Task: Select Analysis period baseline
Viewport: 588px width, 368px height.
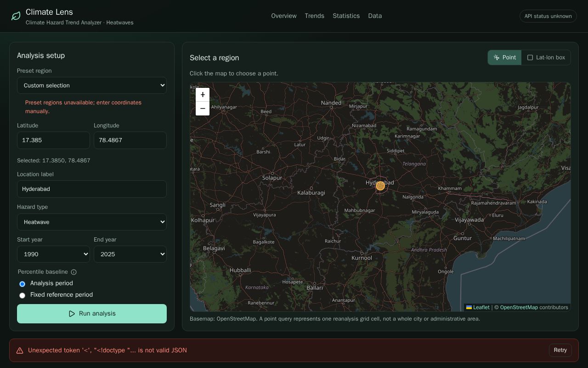Action: click(22, 284)
